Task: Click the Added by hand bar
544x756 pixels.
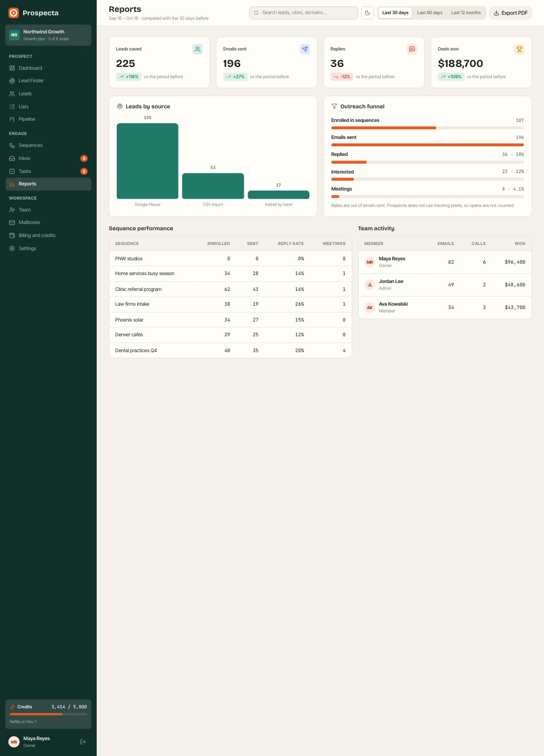Action: click(278, 195)
